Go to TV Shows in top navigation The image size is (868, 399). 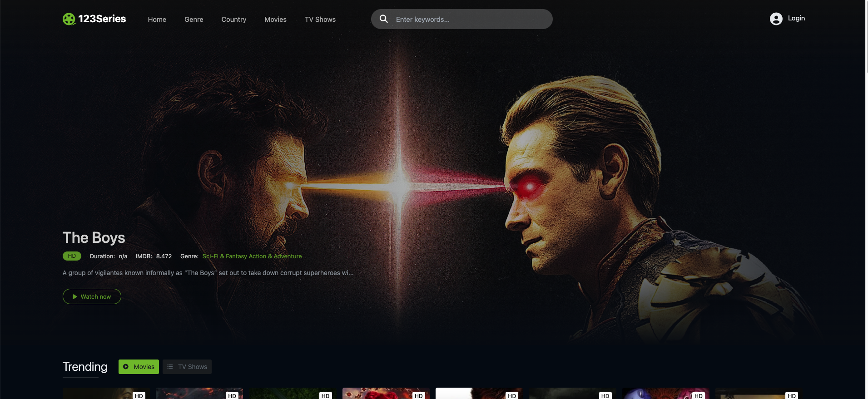320,20
